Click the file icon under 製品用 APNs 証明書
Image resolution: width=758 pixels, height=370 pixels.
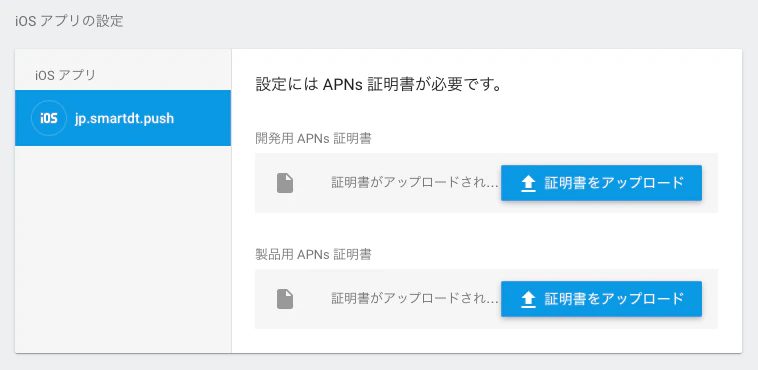(x=285, y=299)
